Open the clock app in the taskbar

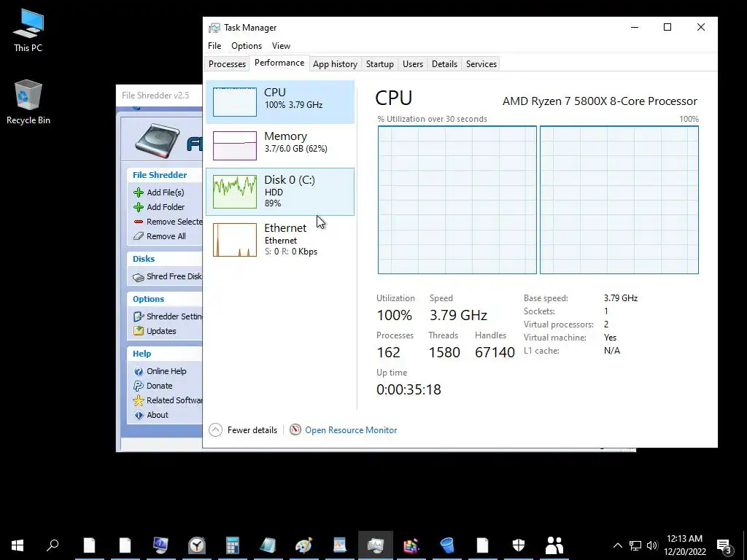(x=196, y=545)
